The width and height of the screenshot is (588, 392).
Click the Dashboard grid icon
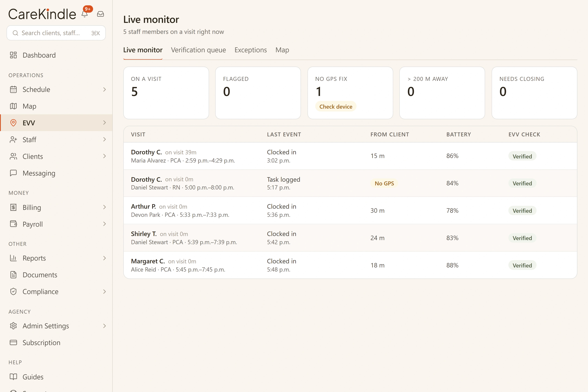tap(13, 55)
